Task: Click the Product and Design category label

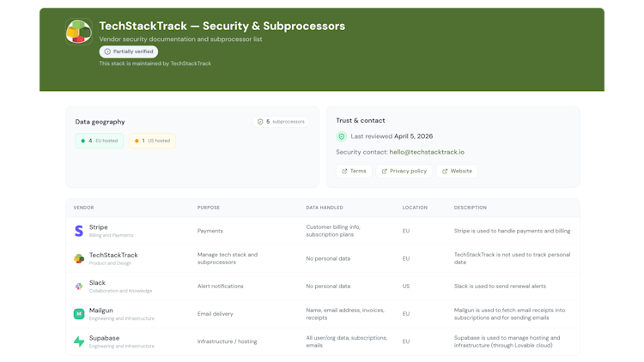Action: click(110, 263)
